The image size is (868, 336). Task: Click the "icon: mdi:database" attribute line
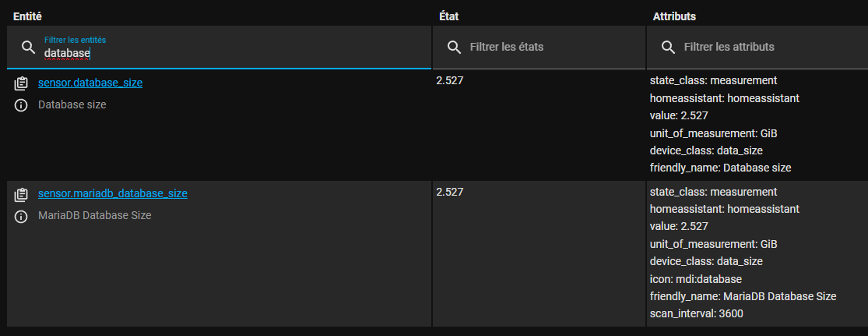coord(696,279)
